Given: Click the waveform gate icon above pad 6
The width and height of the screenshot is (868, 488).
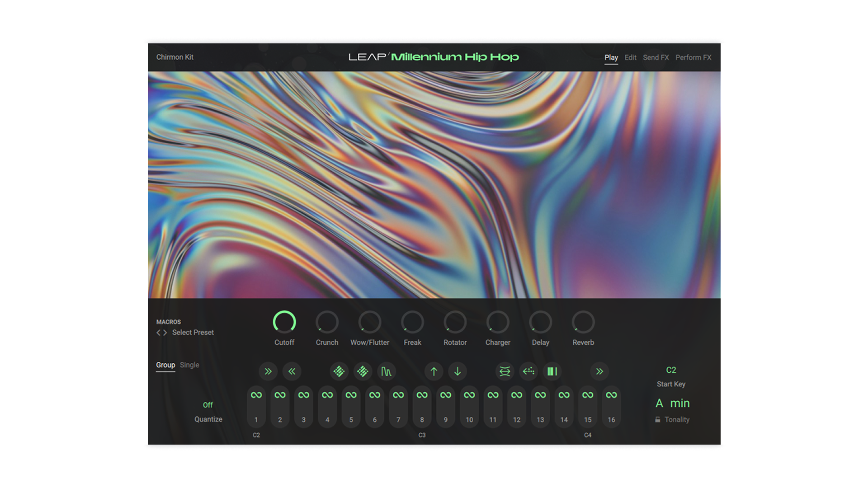Looking at the screenshot, I should click(x=386, y=371).
